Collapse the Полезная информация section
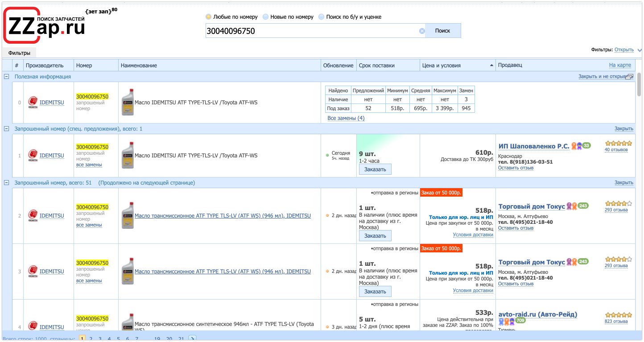Image resolution: width=644 pixels, height=342 pixels. (x=6, y=77)
